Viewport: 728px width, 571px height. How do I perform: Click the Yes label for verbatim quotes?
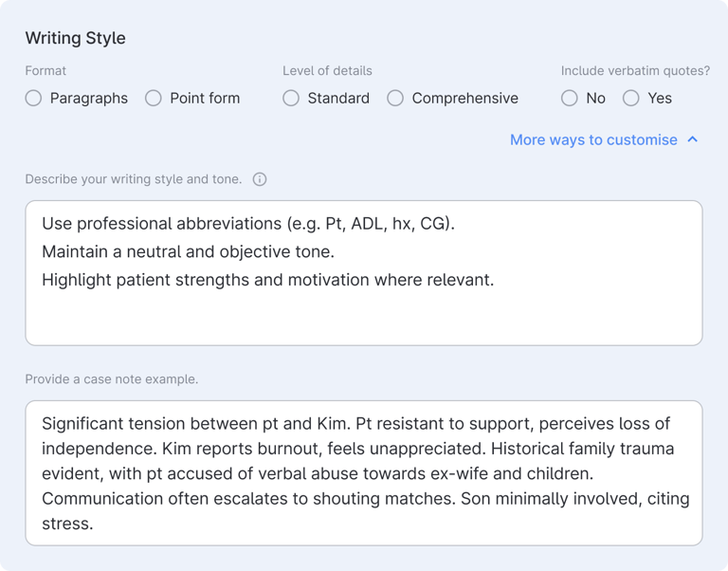[x=660, y=99]
